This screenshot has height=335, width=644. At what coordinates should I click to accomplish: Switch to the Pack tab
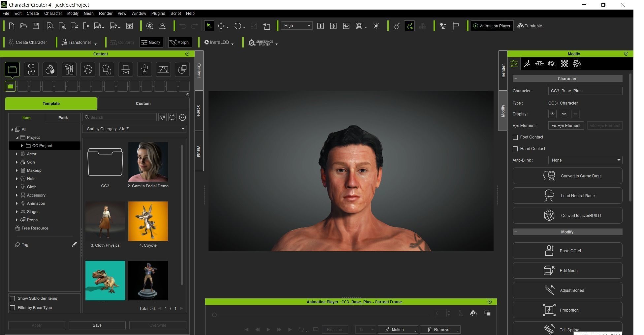point(63,118)
